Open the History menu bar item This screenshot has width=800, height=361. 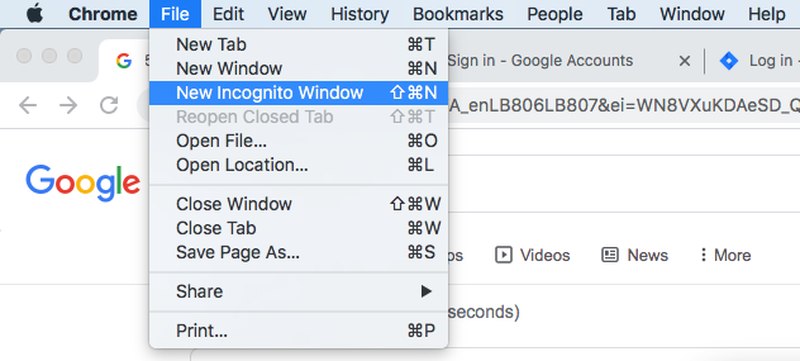(360, 14)
